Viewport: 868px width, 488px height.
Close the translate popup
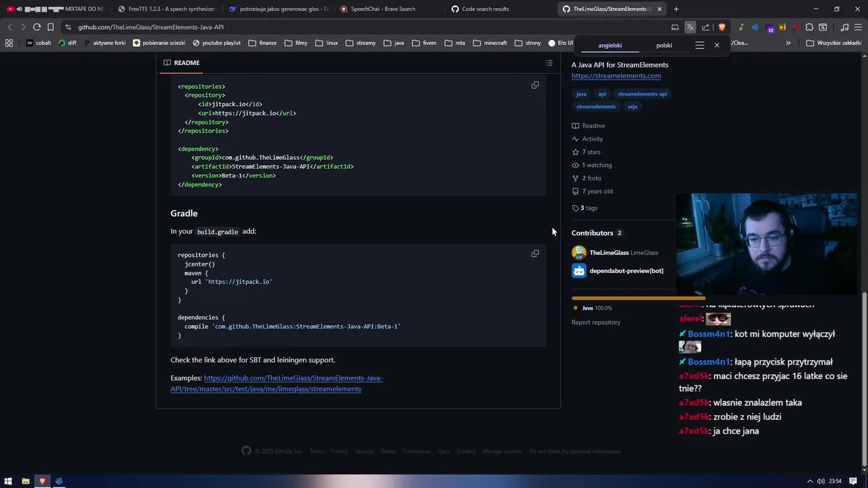[717, 45]
